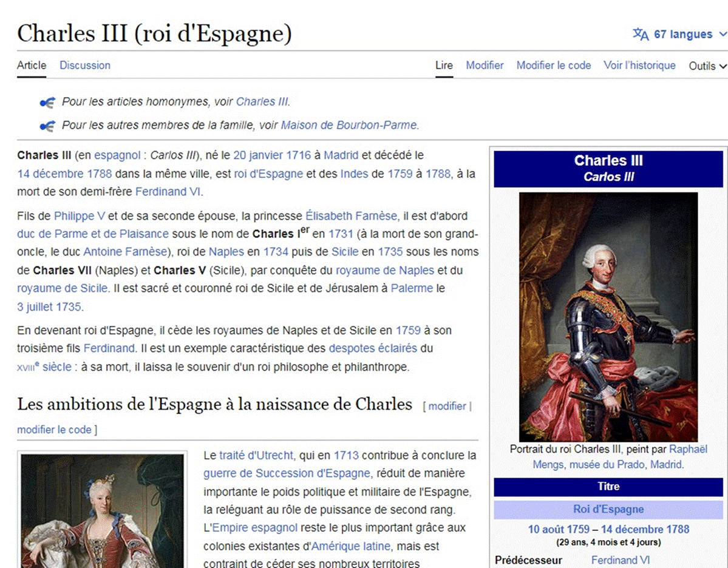728x568 pixels.
Task: Open the Empire espagnol link
Action: click(x=254, y=528)
